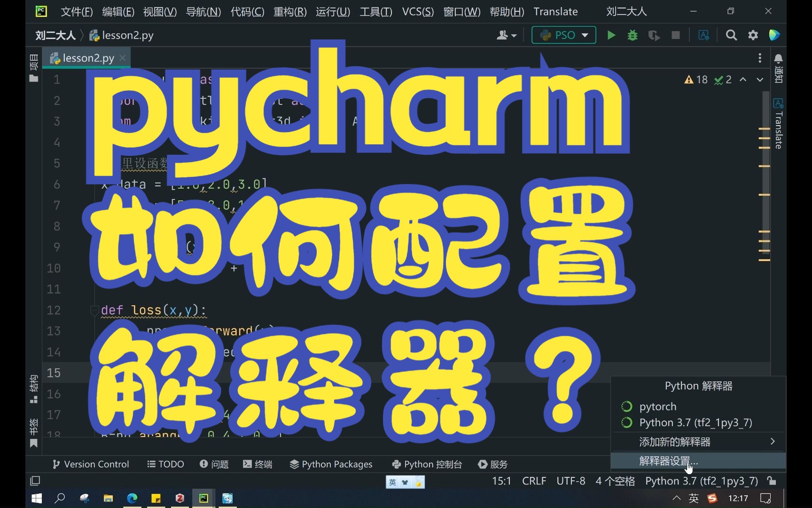The width and height of the screenshot is (812, 508).
Task: Click the PyCharm icon on the taskbar
Action: pos(203,498)
